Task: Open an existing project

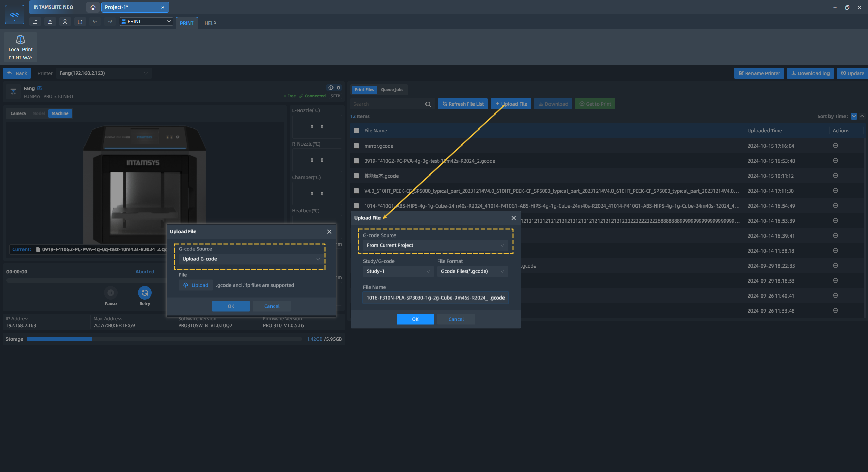Action: click(50, 21)
